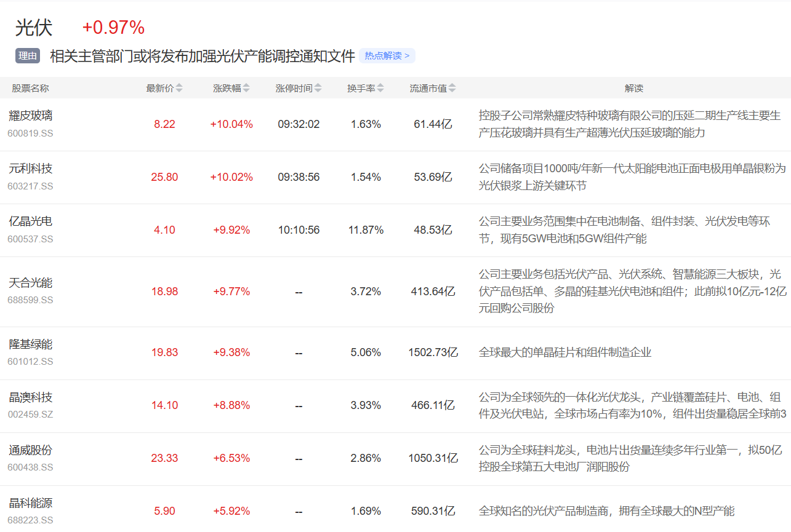Screen dimensions: 791x532
Task: Click the 涨跌幅 column header label
Action: [227, 88]
